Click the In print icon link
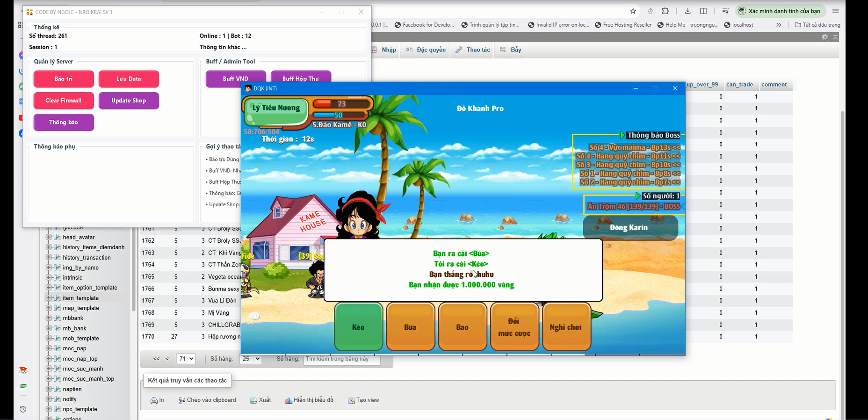Image resolution: width=868 pixels, height=420 pixels. pyautogui.click(x=157, y=400)
